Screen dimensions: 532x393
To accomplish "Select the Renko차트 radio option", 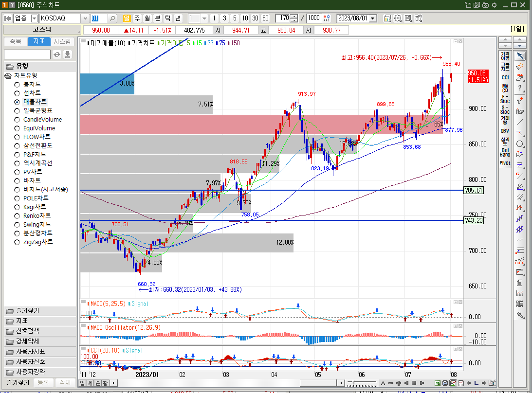I will (17, 216).
